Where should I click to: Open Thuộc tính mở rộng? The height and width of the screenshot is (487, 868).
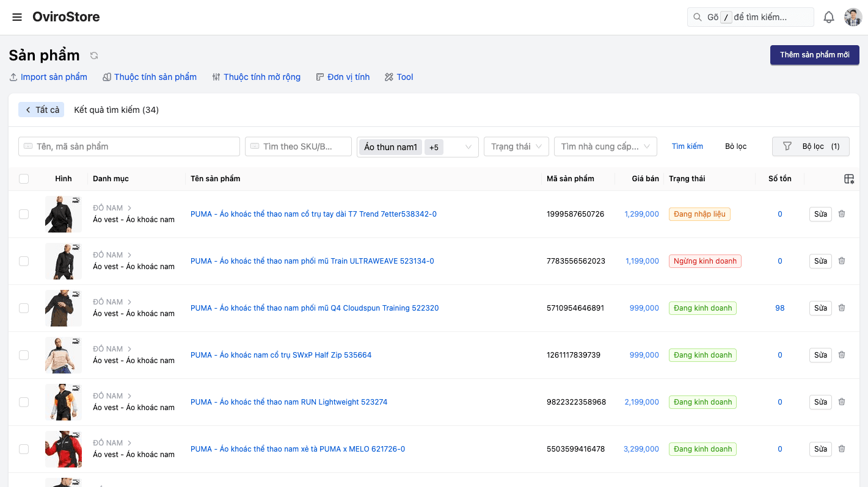[257, 77]
